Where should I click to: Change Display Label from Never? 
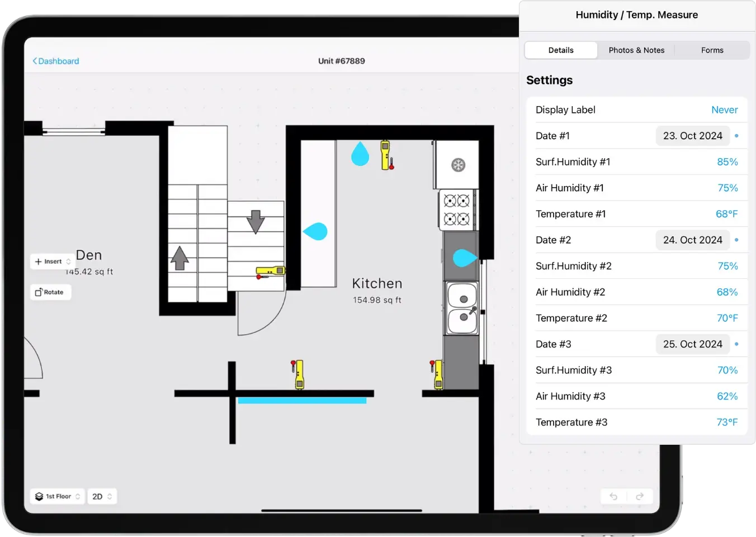coord(725,110)
